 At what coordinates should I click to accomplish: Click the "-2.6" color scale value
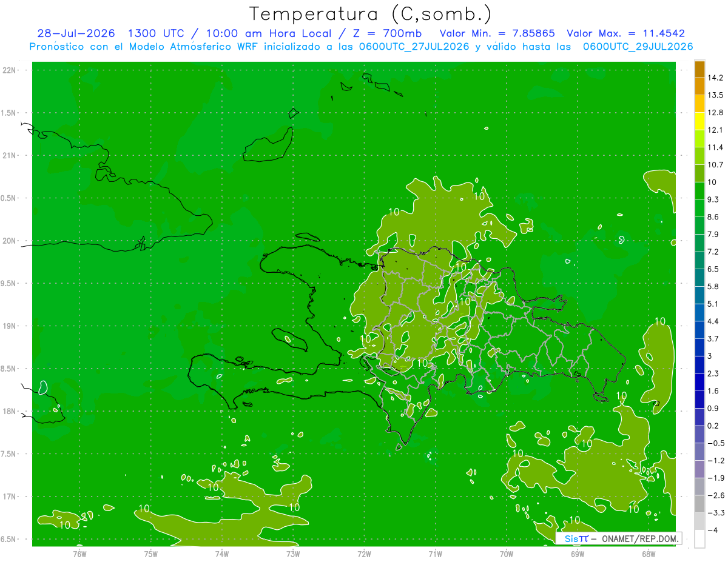pos(715,495)
